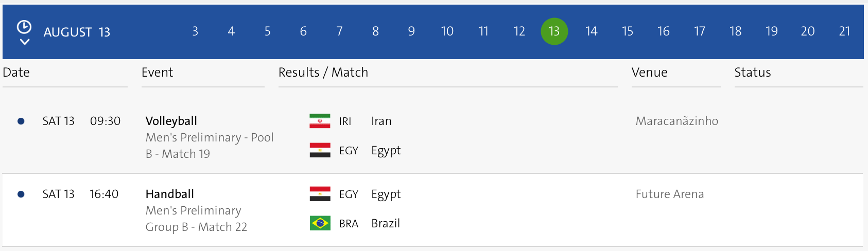
Task: Click the Status column header
Action: point(752,73)
